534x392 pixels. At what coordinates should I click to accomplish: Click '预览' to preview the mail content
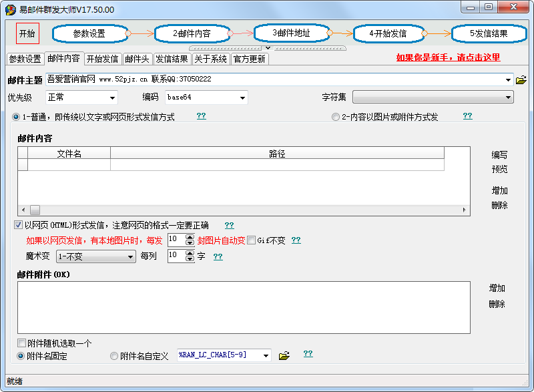(499, 170)
